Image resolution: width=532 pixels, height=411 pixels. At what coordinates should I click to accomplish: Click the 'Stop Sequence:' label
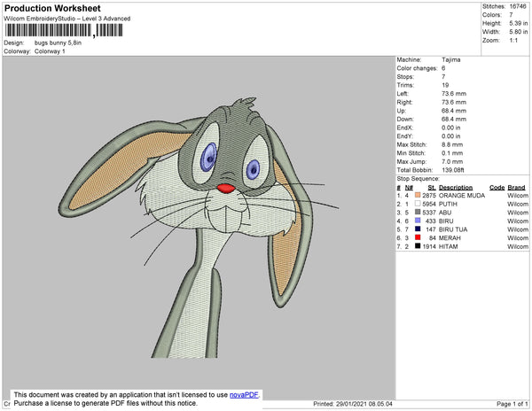coord(418,179)
